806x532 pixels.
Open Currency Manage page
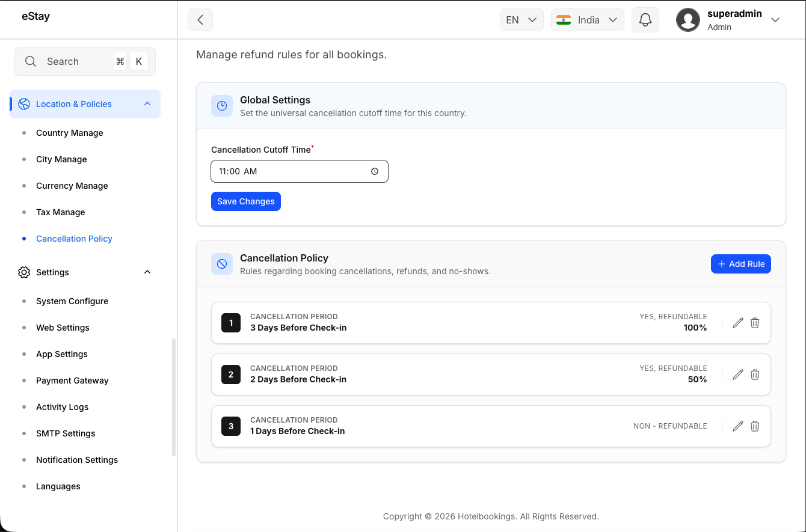pyautogui.click(x=72, y=186)
